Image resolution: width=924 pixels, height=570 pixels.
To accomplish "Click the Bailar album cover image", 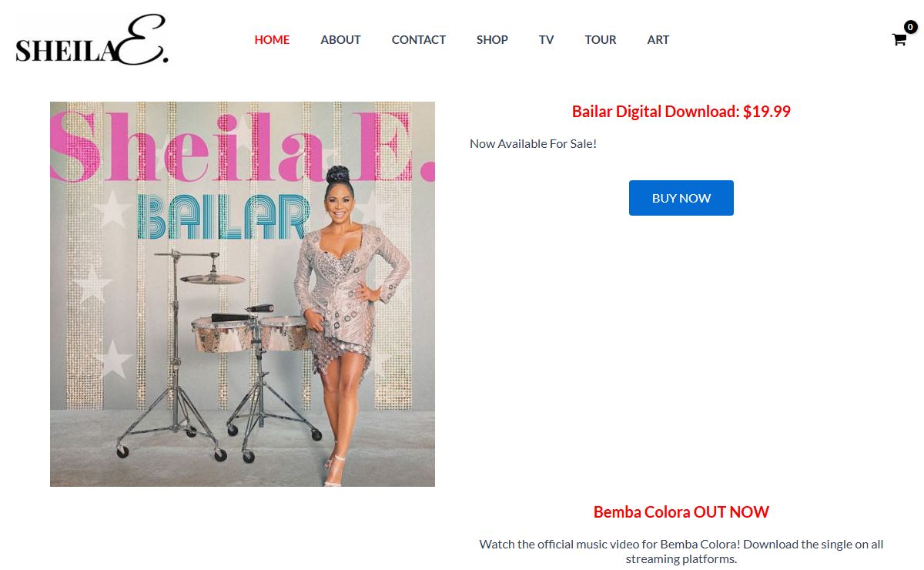I will (x=243, y=294).
